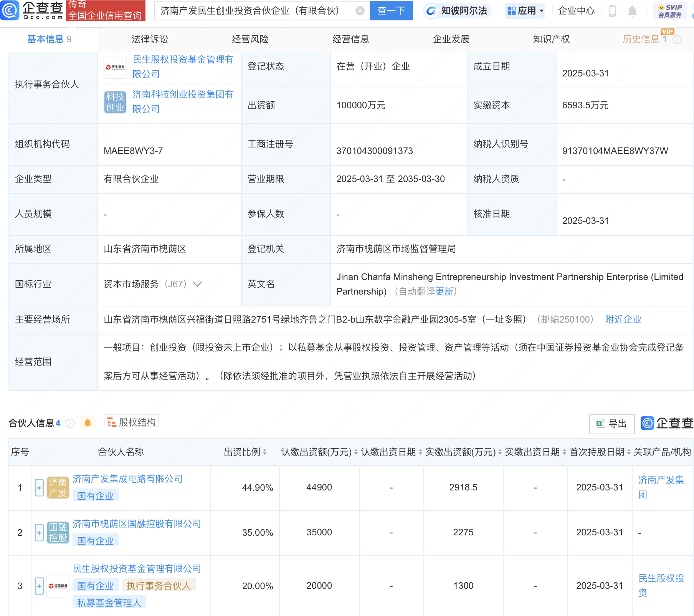This screenshot has height=616, width=694.
Task: Switch to the 知识产权 tab
Action: (551, 39)
